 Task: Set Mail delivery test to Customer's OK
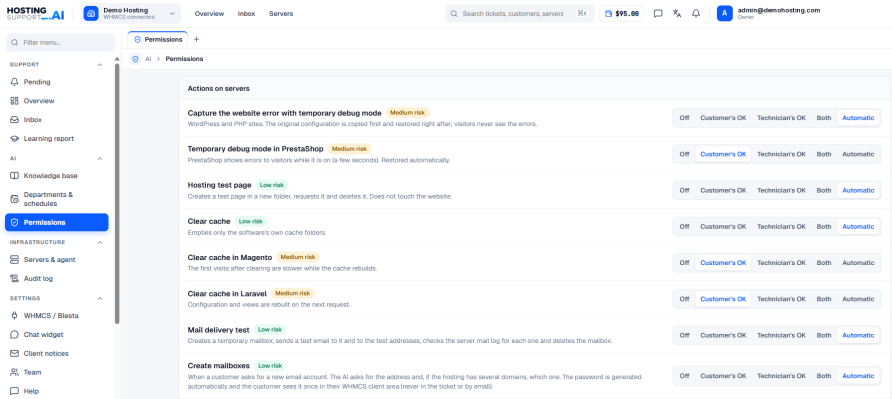(723, 335)
